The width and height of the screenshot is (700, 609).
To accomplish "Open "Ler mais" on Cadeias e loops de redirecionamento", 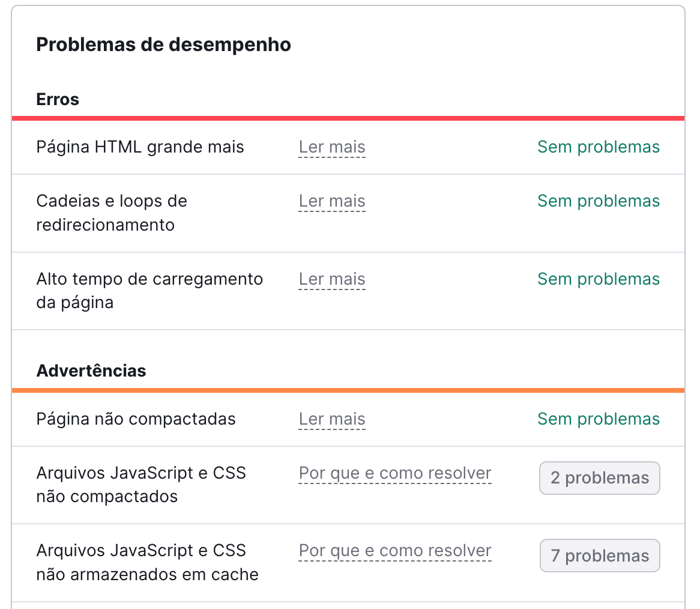I will coord(331,201).
